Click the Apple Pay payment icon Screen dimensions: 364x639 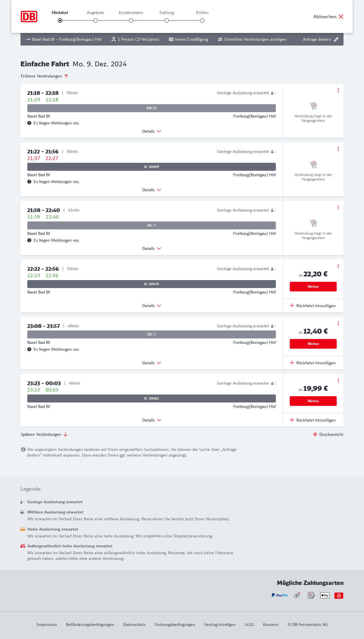click(325, 595)
